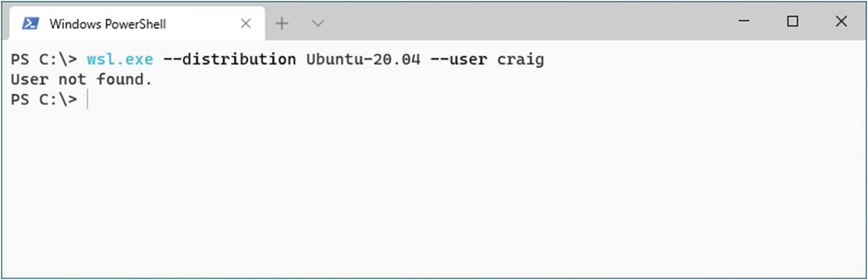Click the wsl.exe command text

[x=120, y=60]
